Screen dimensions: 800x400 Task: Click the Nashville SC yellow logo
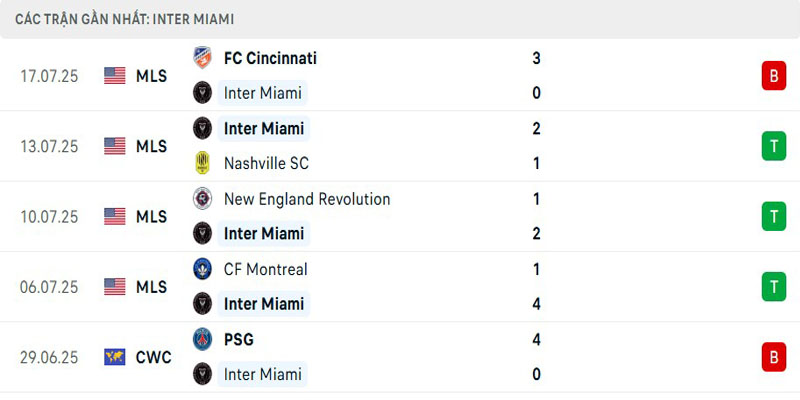[x=203, y=163]
